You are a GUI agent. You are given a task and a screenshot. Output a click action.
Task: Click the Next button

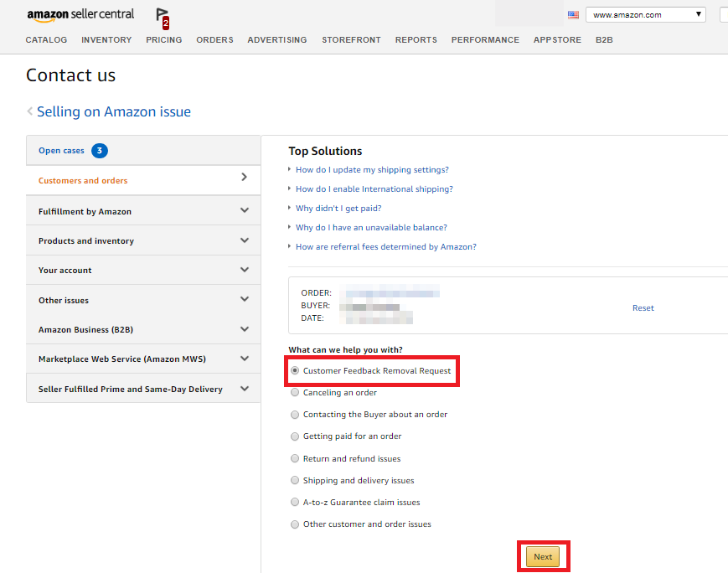[x=543, y=557]
